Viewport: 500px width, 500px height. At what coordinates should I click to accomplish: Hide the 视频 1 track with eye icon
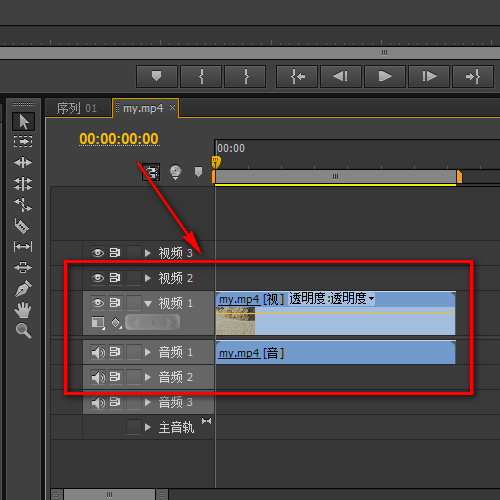(x=98, y=303)
